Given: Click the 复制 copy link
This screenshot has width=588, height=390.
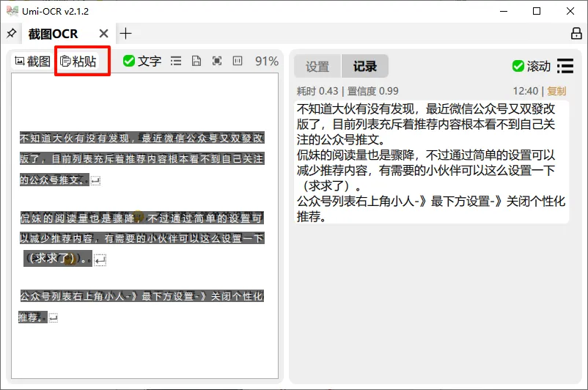Looking at the screenshot, I should point(556,91).
